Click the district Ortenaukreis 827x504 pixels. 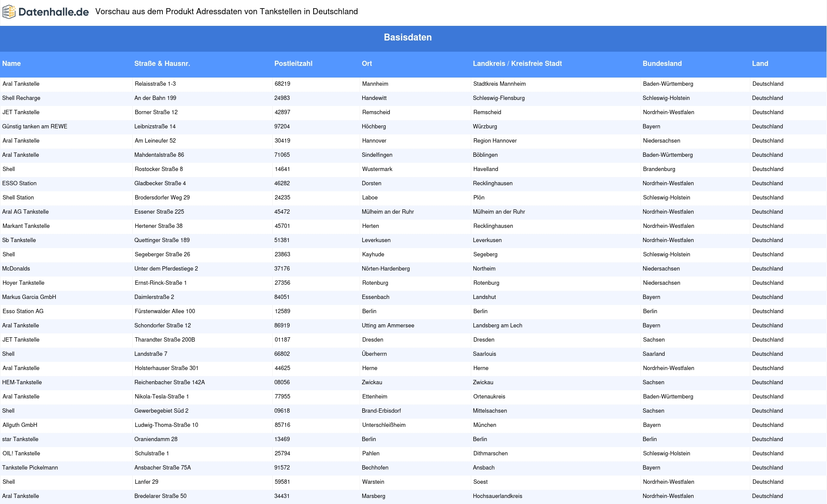[x=489, y=397]
